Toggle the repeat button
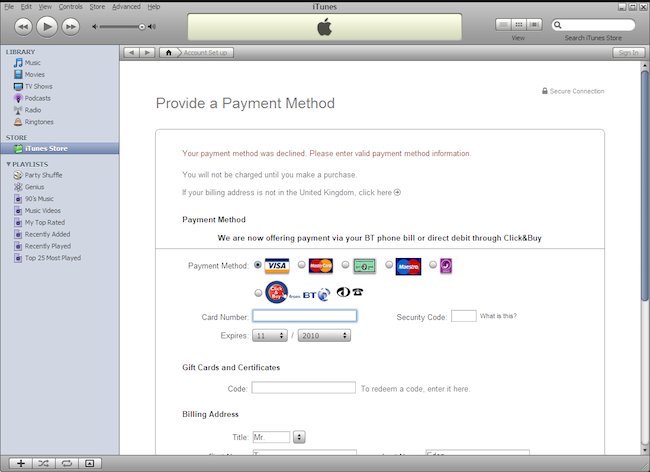 (67, 463)
